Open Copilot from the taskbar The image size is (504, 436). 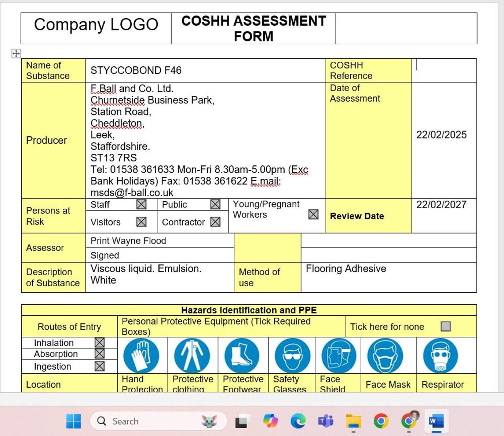[x=271, y=421]
